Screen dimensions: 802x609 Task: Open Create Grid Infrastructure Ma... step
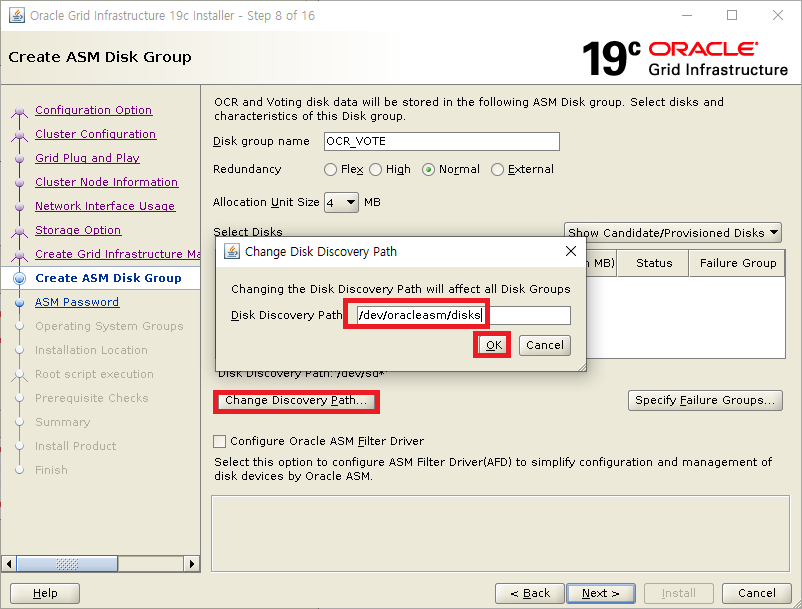click(x=118, y=255)
